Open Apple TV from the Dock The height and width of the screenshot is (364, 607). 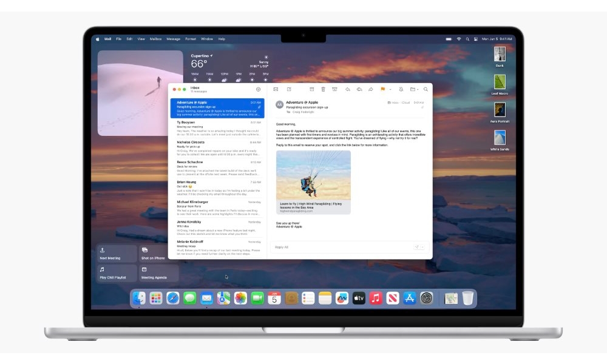pos(359,298)
